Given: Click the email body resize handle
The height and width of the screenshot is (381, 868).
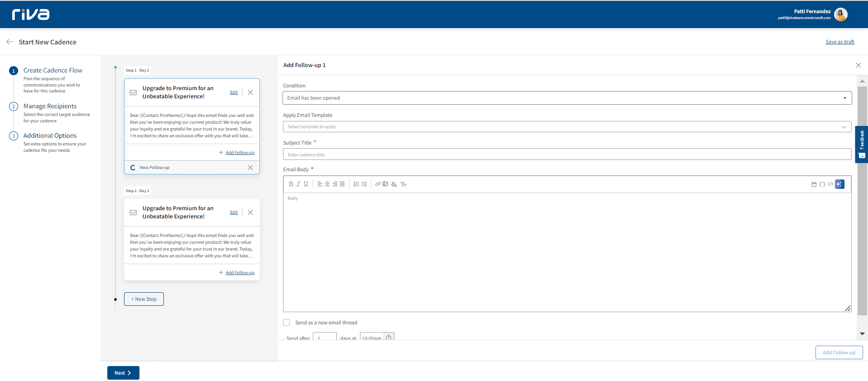Looking at the screenshot, I should coord(848,309).
